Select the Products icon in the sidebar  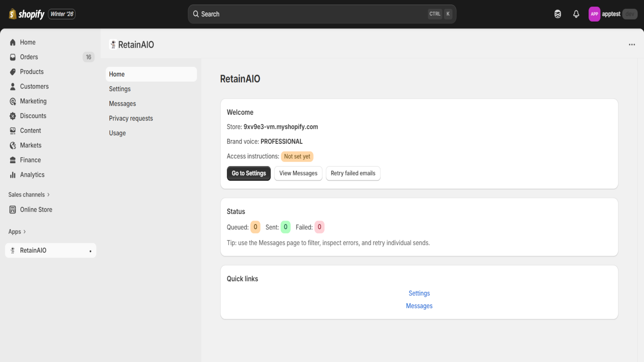(12, 72)
